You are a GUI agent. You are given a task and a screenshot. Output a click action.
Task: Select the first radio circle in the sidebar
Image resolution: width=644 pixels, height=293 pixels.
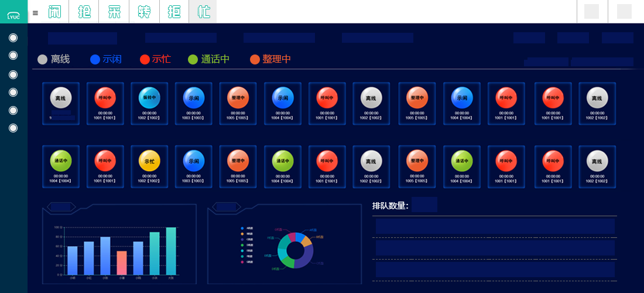coord(13,38)
